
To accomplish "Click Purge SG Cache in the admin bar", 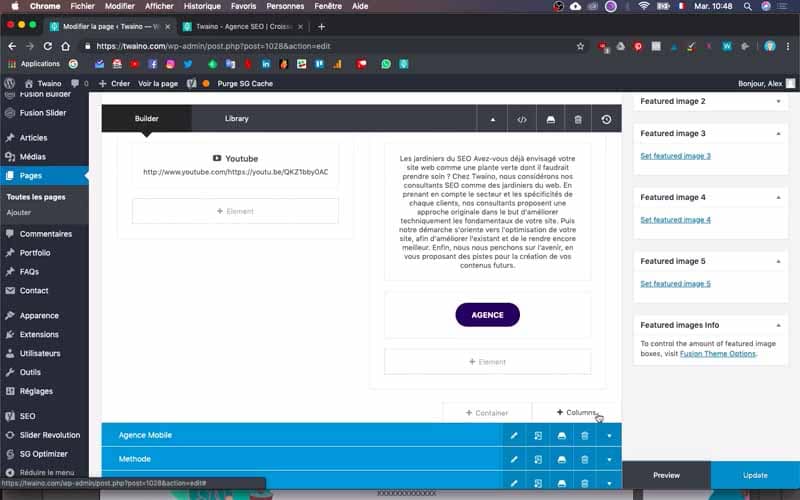I will pyautogui.click(x=245, y=83).
